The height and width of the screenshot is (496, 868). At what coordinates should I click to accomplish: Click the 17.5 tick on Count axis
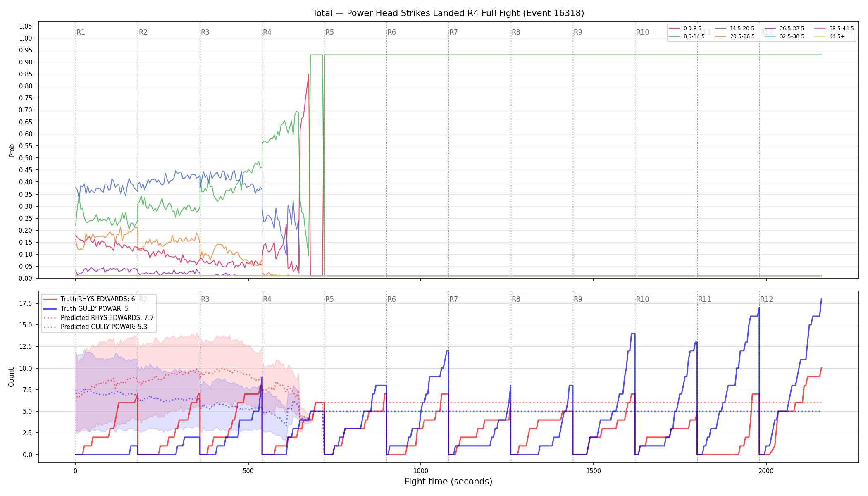click(25, 304)
